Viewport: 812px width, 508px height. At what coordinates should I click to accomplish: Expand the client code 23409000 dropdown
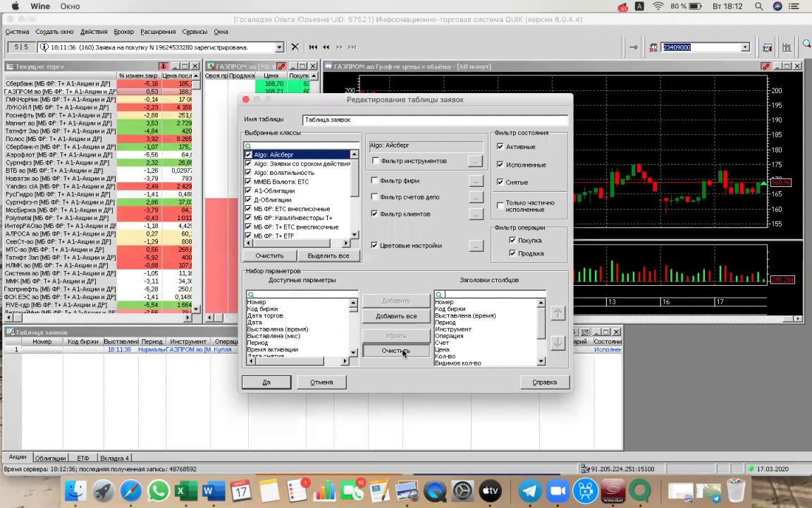745,47
